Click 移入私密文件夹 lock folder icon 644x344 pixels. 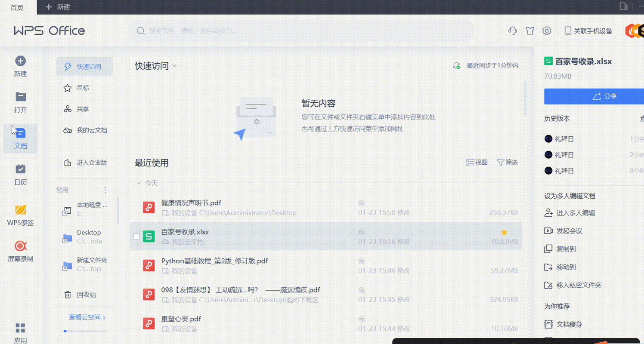coord(548,285)
